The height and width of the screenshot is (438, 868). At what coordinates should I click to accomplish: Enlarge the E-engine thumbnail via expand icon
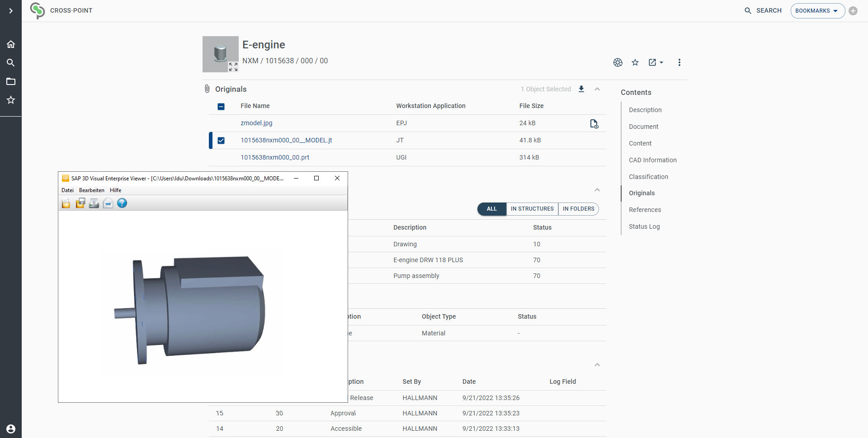(233, 67)
